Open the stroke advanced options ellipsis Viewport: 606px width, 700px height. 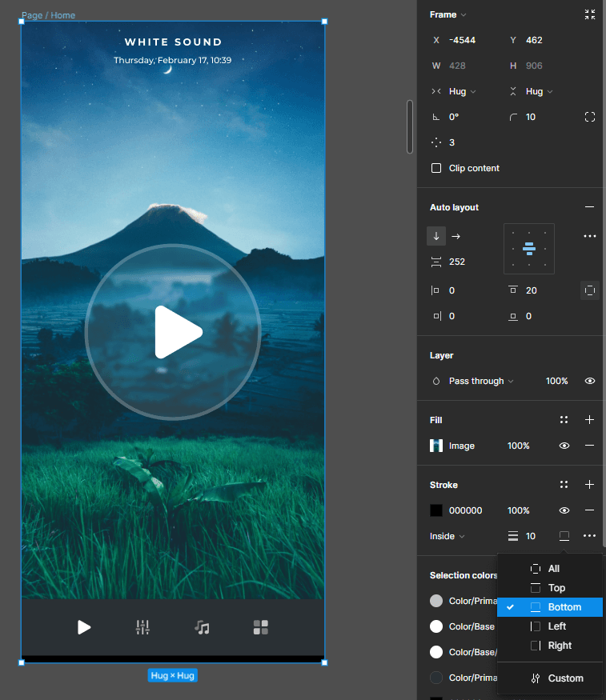[x=590, y=536]
